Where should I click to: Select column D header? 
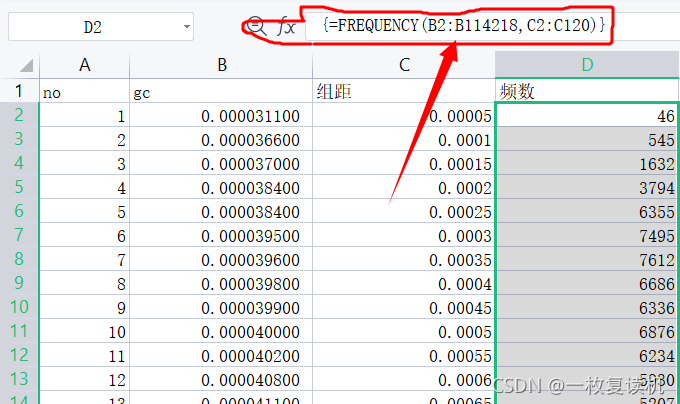tap(587, 65)
